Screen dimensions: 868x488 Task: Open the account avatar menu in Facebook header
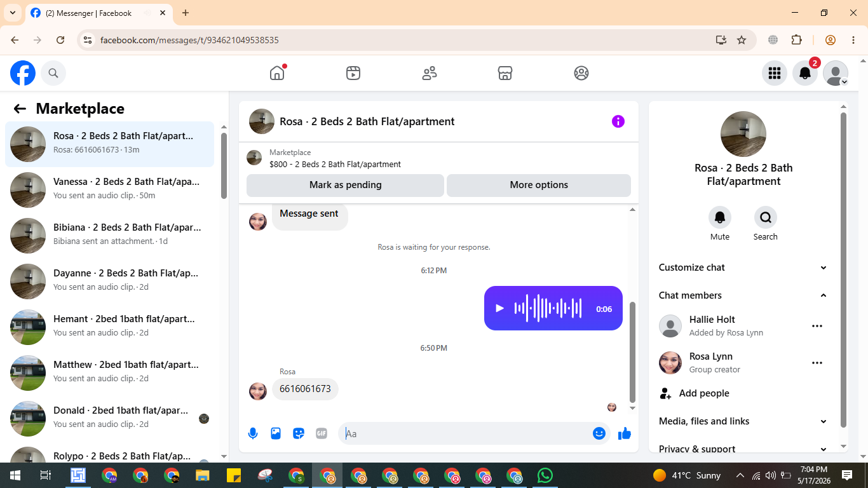(x=836, y=73)
